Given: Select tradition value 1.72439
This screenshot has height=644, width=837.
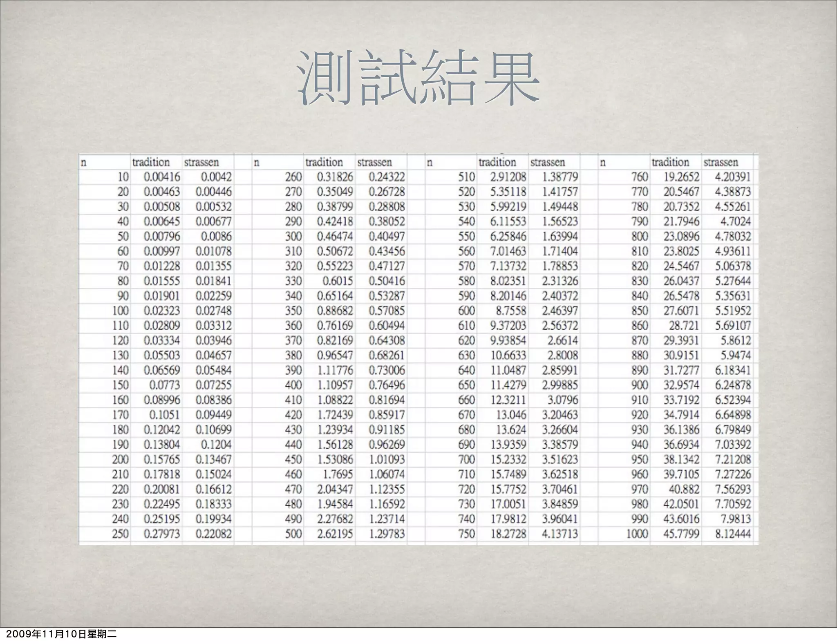Looking at the screenshot, I should [335, 415].
